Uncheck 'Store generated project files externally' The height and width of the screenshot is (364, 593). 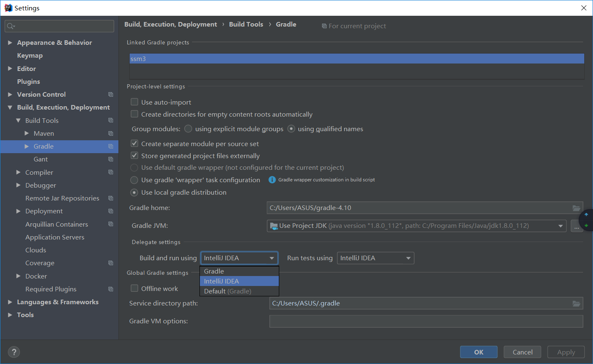point(134,155)
